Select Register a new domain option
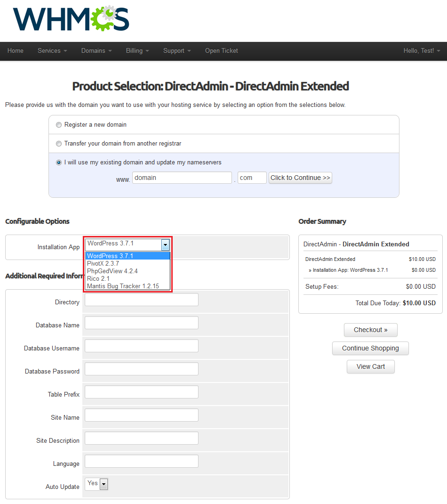This screenshot has width=447, height=504. click(x=59, y=125)
